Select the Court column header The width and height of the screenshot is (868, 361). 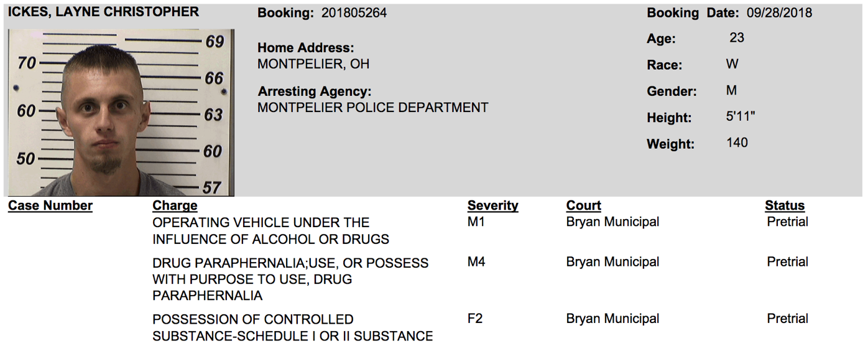click(x=583, y=206)
